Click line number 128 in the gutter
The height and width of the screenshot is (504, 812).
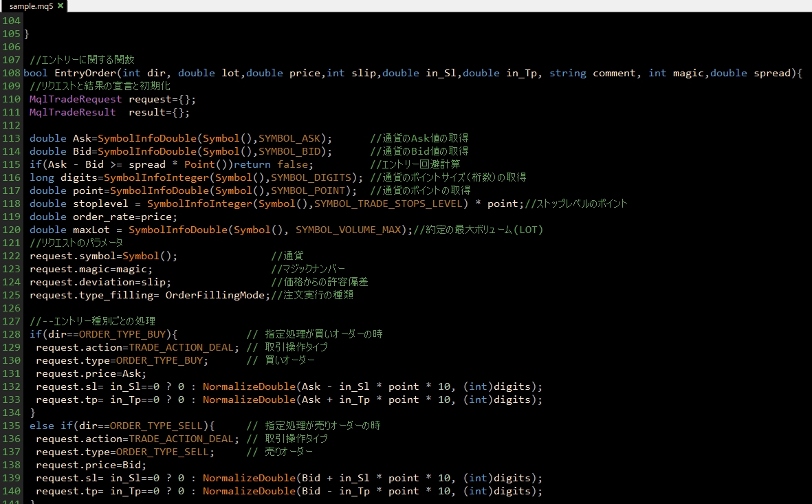(x=11, y=334)
